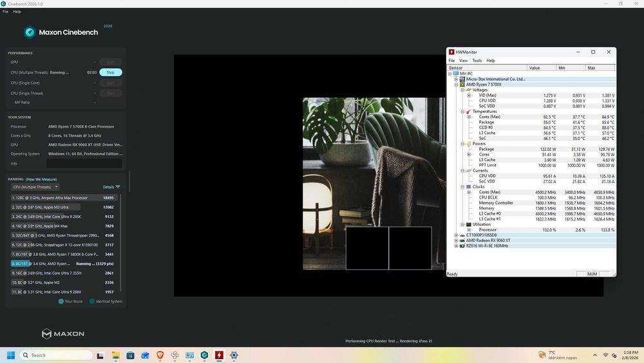Open the CPU (Multiple Threads) ranking dropdown
Image resolution: width=644 pixels, height=363 pixels.
pyautogui.click(x=35, y=187)
